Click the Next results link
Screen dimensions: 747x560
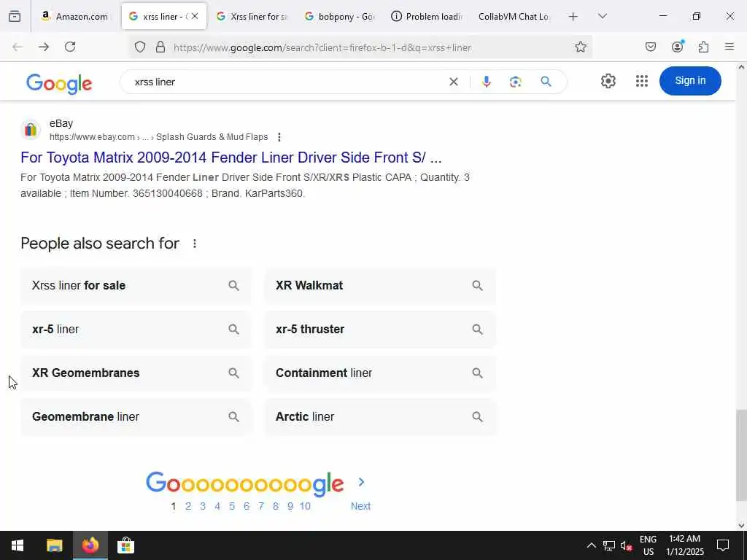360,506
